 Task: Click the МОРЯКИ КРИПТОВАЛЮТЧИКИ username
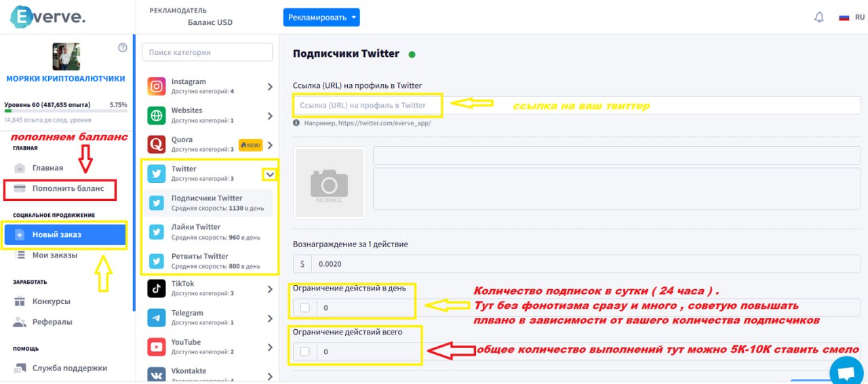pos(66,79)
